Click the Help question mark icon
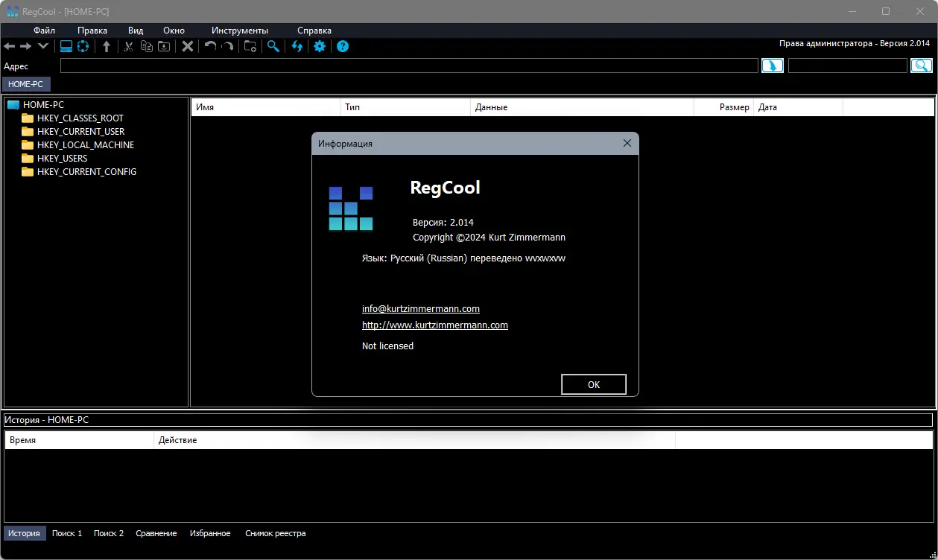 [343, 46]
